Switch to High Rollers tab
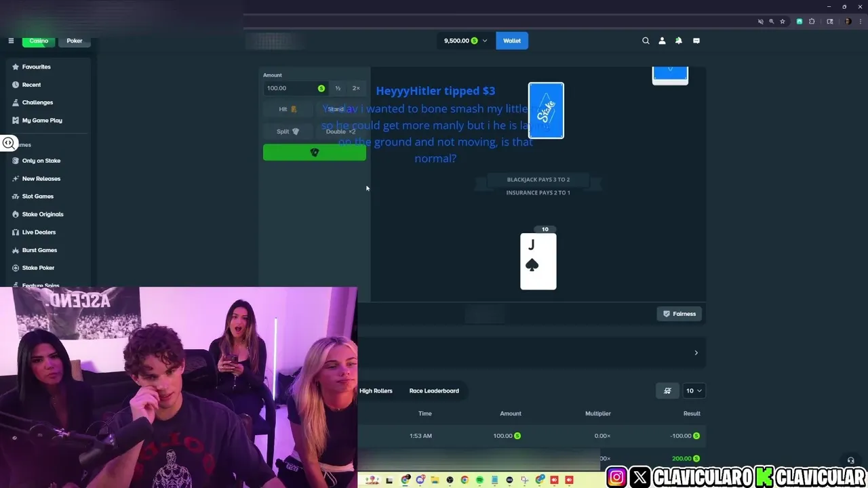 point(376,391)
